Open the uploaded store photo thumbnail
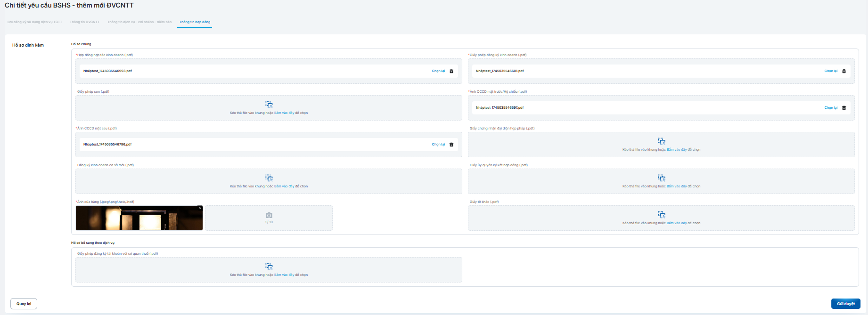The height and width of the screenshot is (315, 868). [139, 218]
